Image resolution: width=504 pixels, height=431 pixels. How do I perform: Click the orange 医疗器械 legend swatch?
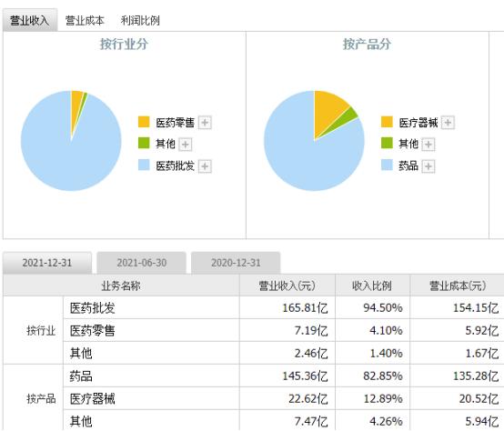pos(387,122)
